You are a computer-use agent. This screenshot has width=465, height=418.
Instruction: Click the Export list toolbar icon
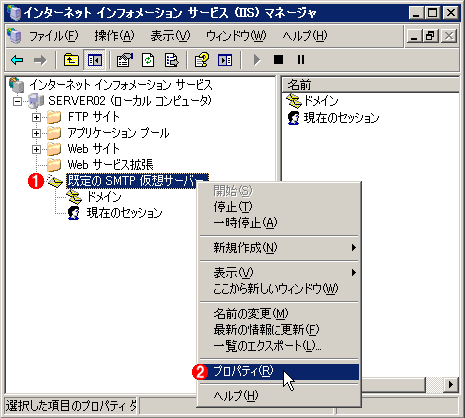pyautogui.click(x=171, y=60)
